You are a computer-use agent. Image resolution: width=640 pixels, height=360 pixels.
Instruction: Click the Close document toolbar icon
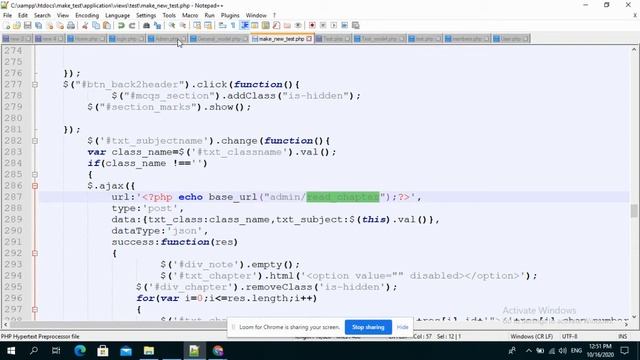click(49, 25)
